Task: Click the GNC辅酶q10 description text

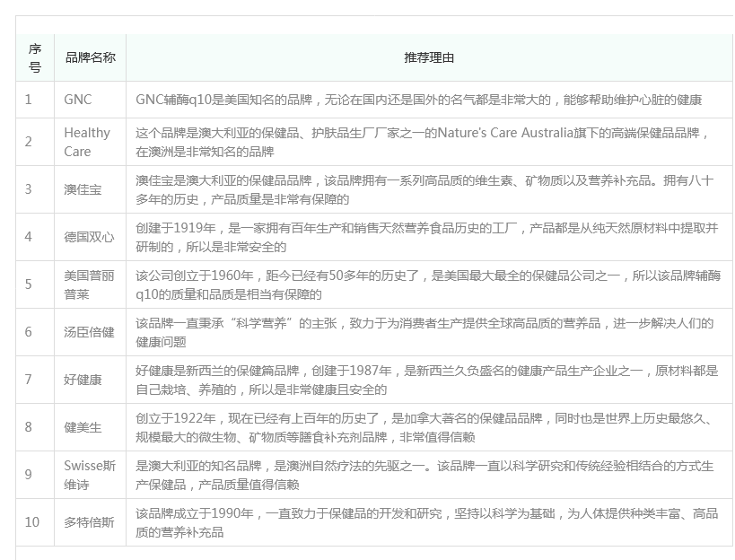Action: click(418, 100)
